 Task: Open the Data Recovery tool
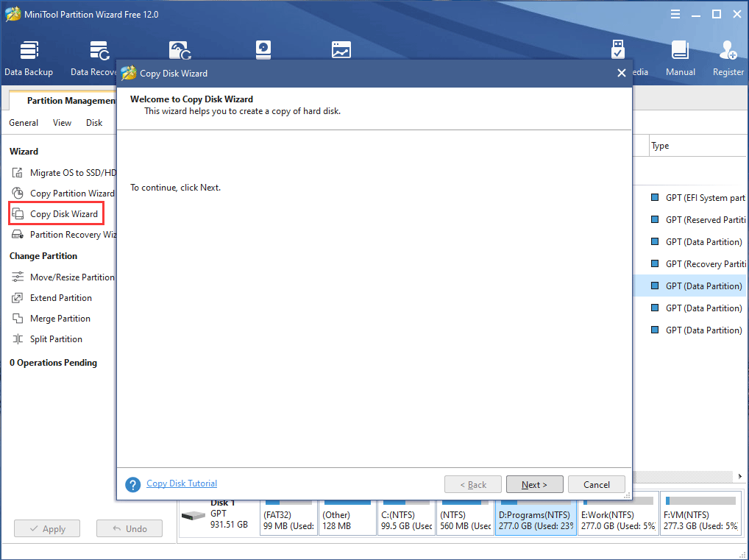pos(93,58)
